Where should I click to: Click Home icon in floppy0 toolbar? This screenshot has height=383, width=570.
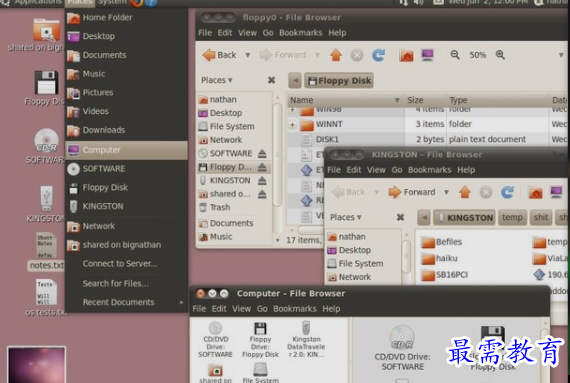point(406,55)
